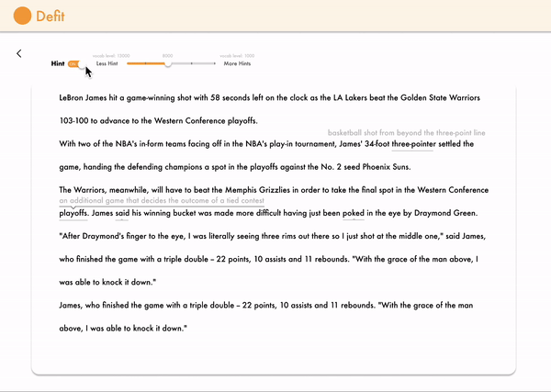Click the More Hints label
This screenshot has height=392, width=551.
(x=237, y=63)
